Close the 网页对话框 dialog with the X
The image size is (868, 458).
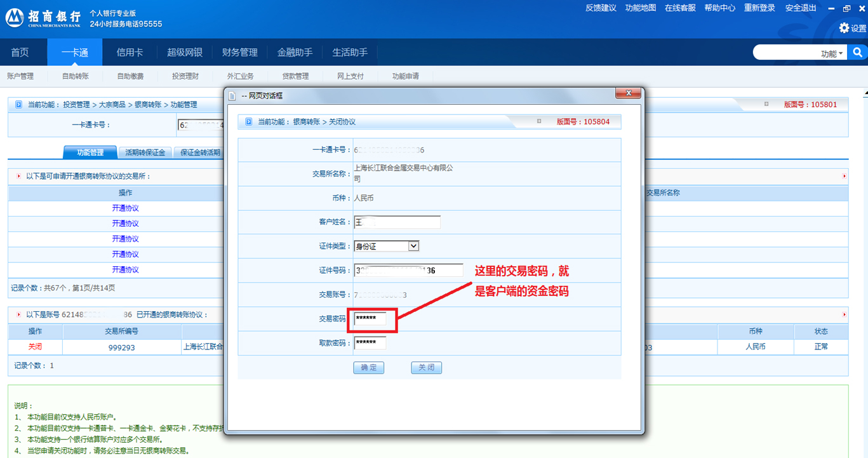[x=629, y=93]
